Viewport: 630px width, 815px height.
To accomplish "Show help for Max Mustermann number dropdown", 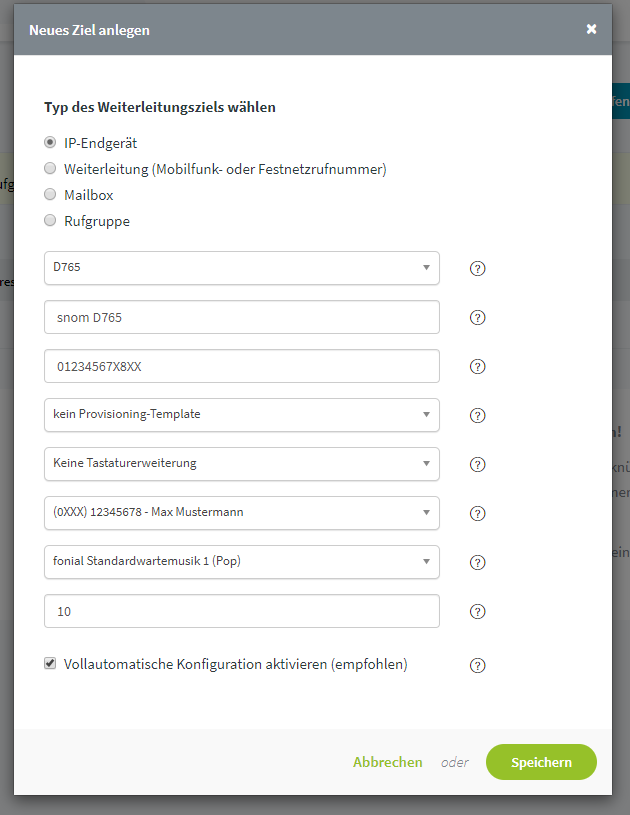I will point(477,514).
